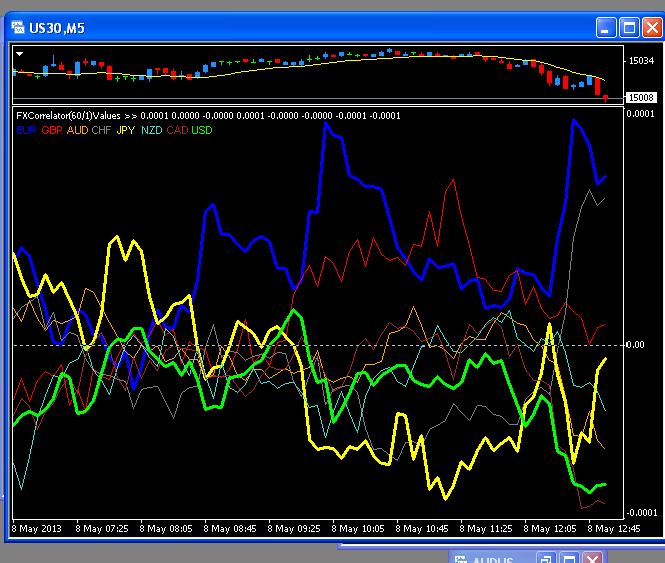Open the chart dropdown triangle at top-left
This screenshot has width=665, height=563.
pos(20,54)
